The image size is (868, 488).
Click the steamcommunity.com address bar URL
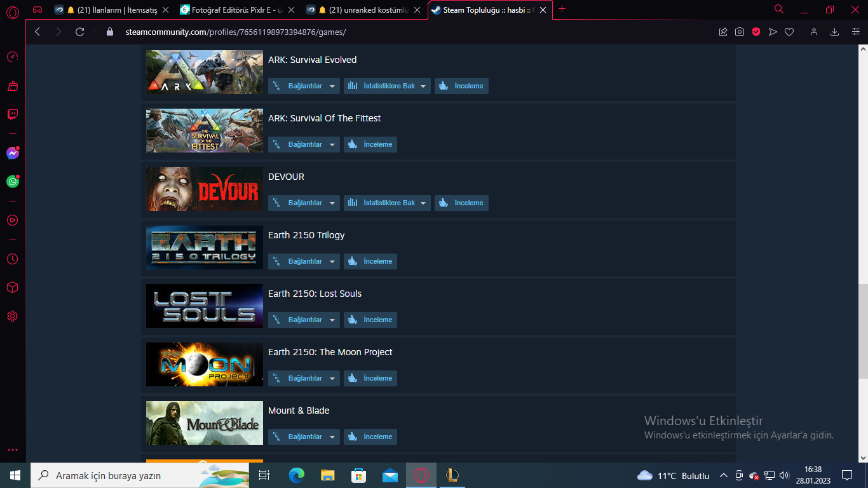[x=236, y=32]
